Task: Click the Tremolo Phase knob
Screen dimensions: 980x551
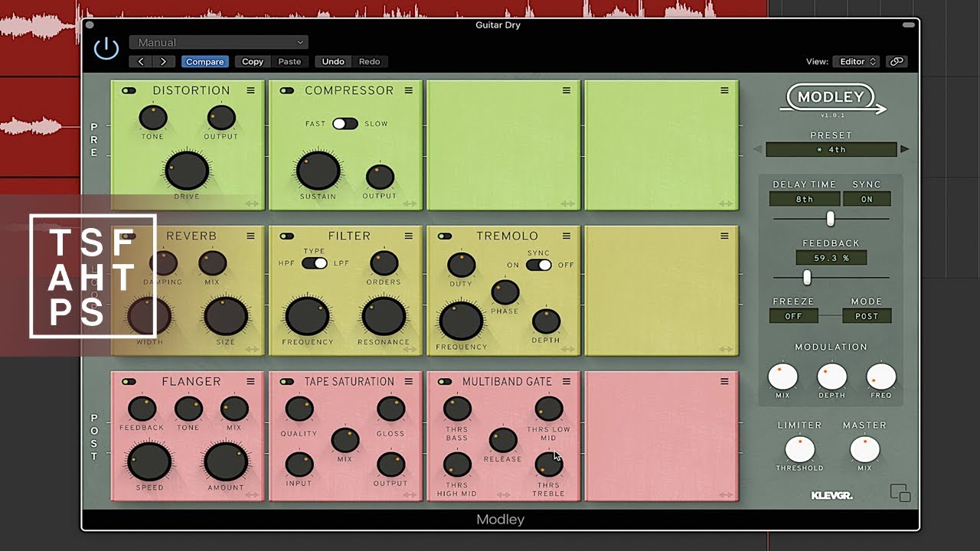Action: (x=505, y=292)
